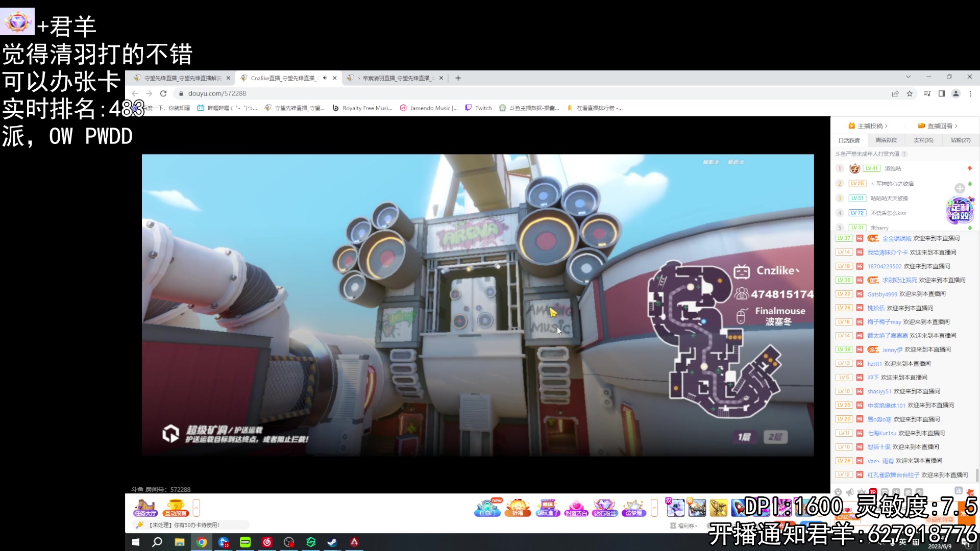Switch to the 钻粉(27) tab

point(961,140)
